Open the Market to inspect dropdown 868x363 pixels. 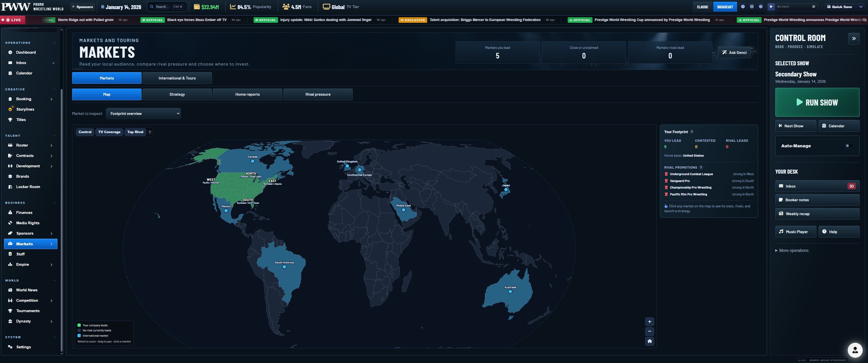pos(143,114)
